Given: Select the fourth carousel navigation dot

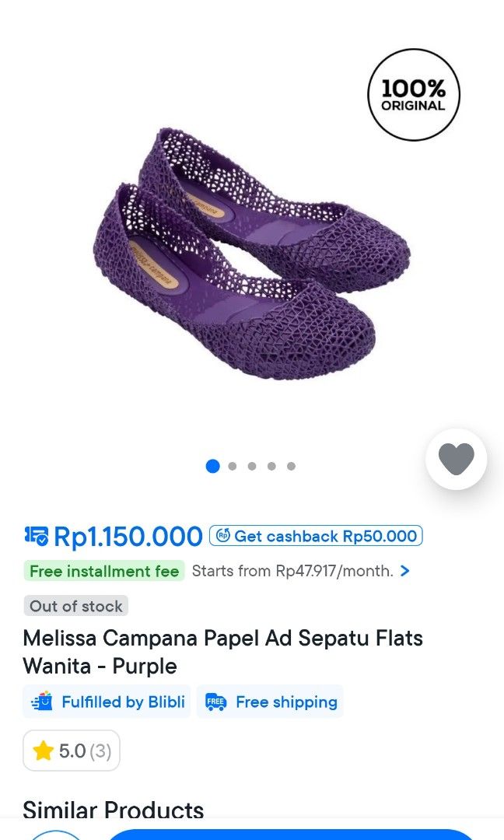Looking at the screenshot, I should (271, 465).
